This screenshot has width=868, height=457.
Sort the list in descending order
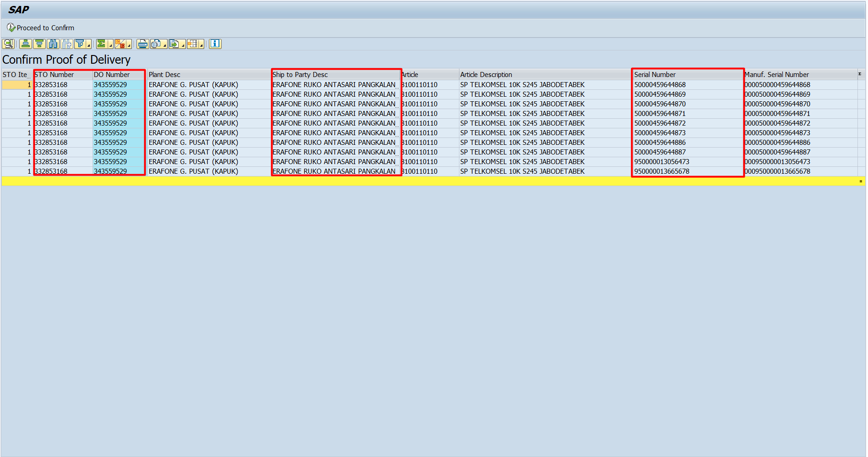coord(39,44)
